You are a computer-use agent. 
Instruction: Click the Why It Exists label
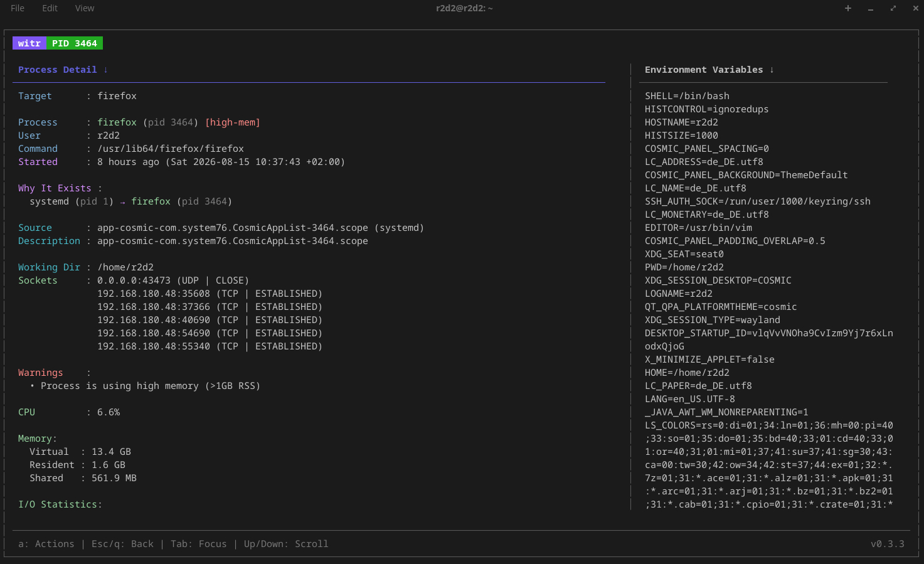tap(55, 188)
